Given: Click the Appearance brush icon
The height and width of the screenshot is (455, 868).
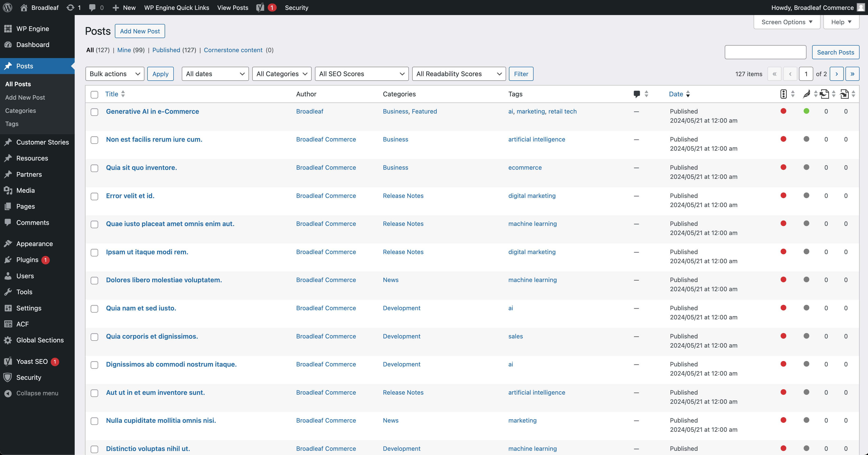Looking at the screenshot, I should tap(8, 243).
